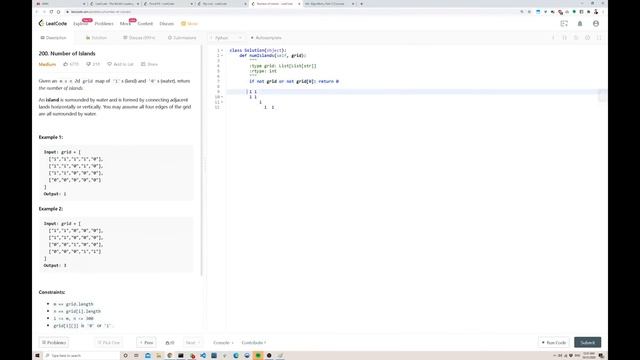The height and width of the screenshot is (360, 640).
Task: Bookmark this page star icon
Action: [x=530, y=12]
